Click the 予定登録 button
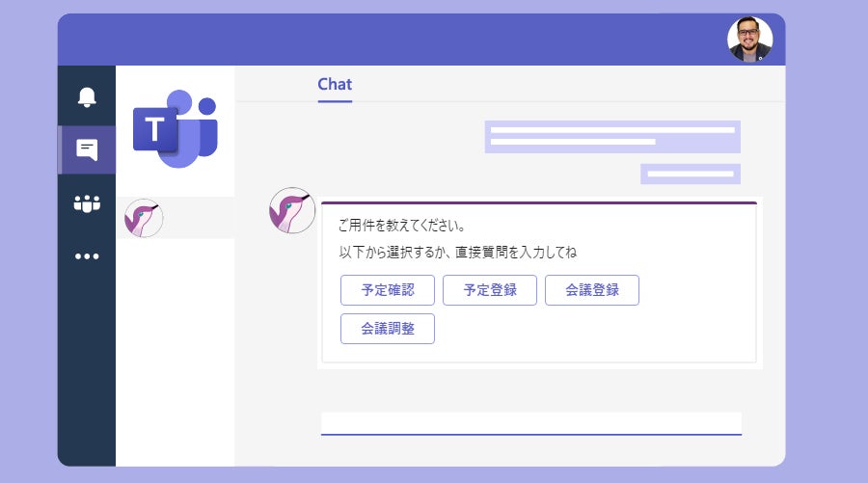Viewport: 868px width, 483px height. (490, 290)
